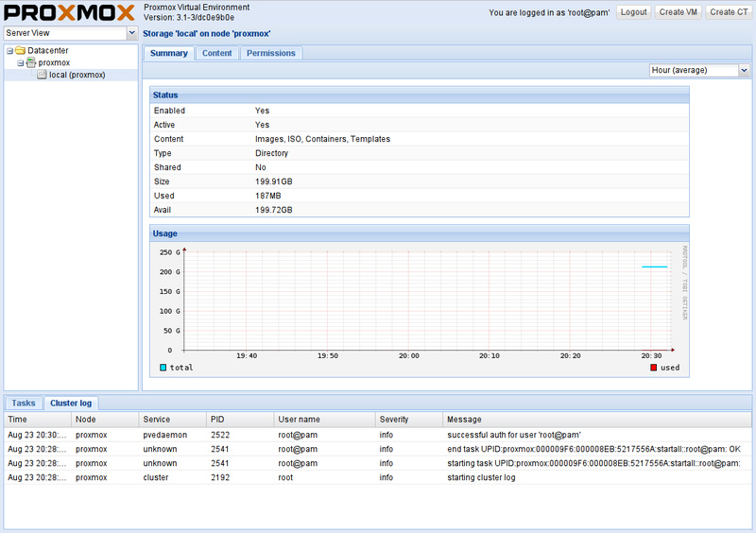Click the Used value 187MB
Screen dimensions: 756x533
267,196
